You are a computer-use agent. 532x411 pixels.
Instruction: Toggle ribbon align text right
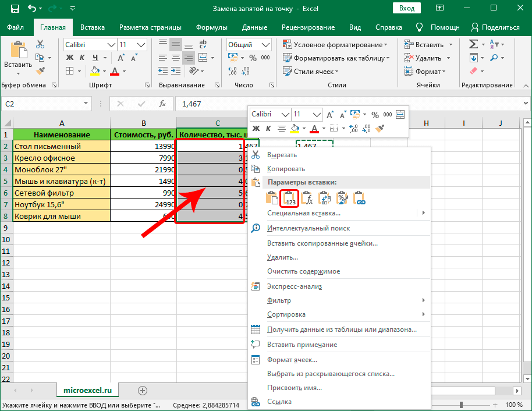point(189,58)
